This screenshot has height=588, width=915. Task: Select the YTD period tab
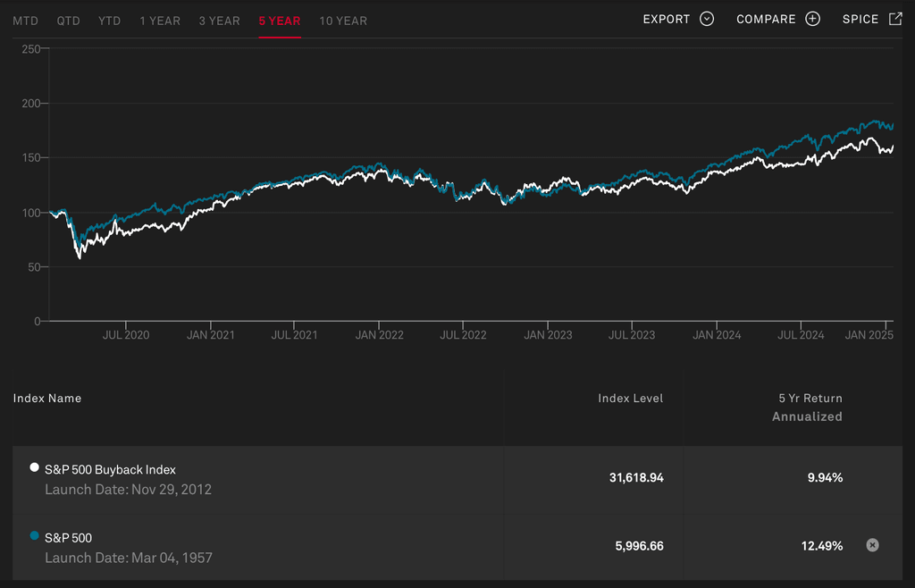tap(109, 20)
